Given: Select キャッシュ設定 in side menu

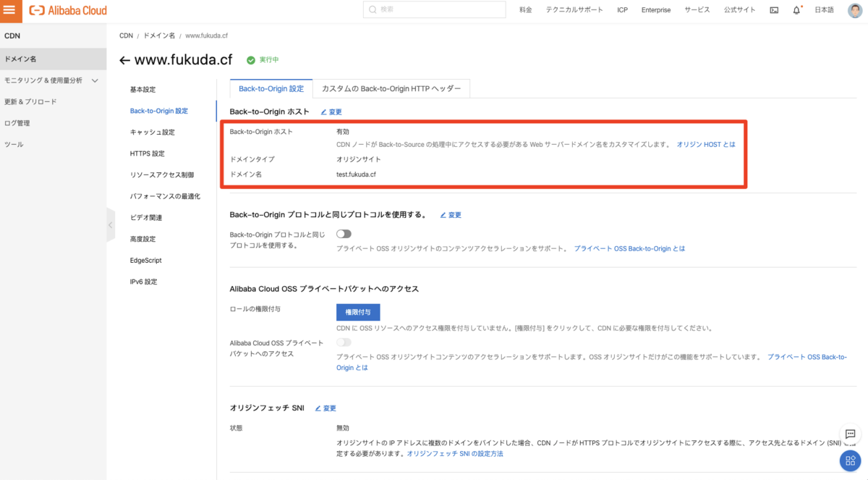Looking at the screenshot, I should click(x=152, y=132).
